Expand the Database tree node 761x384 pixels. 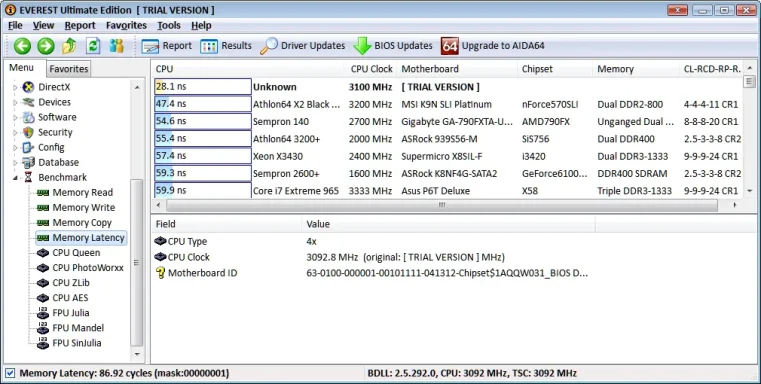tap(15, 163)
